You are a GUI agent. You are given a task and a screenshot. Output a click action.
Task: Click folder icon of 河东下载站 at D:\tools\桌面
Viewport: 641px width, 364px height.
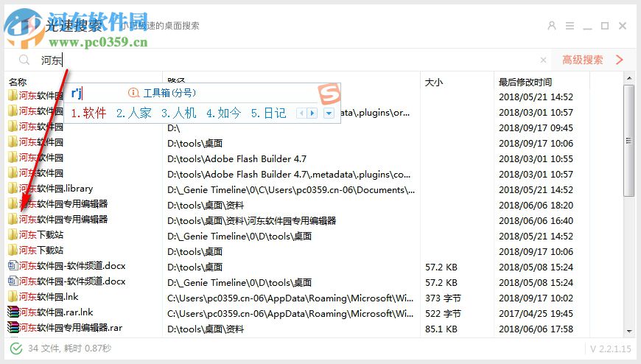(13, 251)
